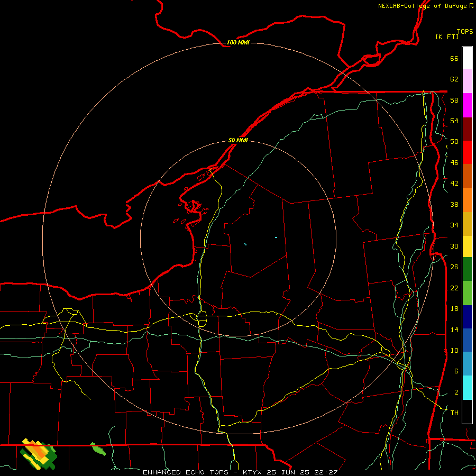This screenshot has width=476, height=476.
Task: Click the "22" legend value
Action: click(454, 288)
